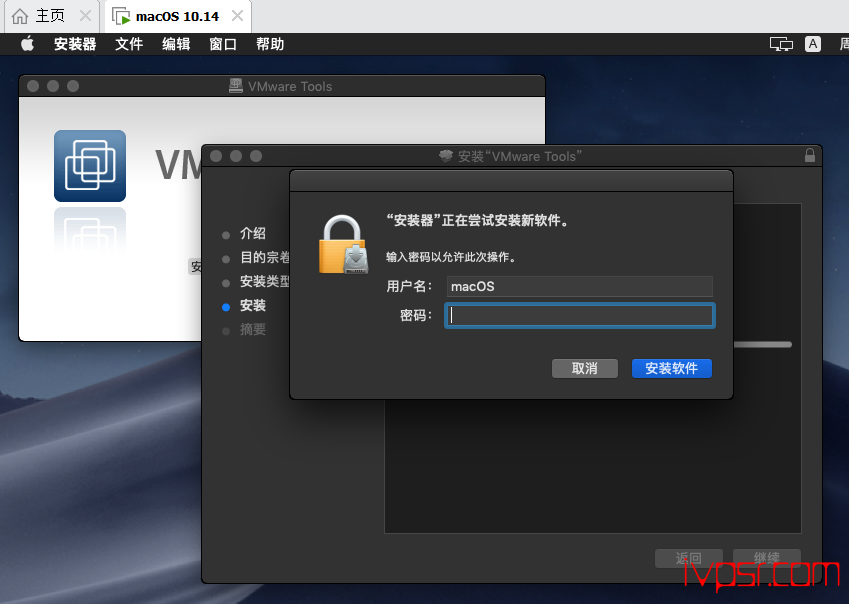Click the 安装软件 button
This screenshot has width=849, height=604.
[671, 369]
